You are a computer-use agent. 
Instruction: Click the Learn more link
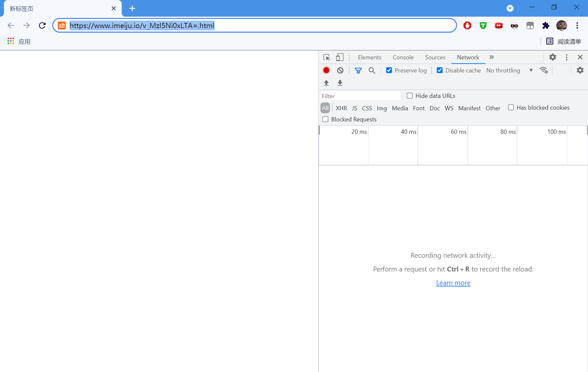(x=453, y=283)
